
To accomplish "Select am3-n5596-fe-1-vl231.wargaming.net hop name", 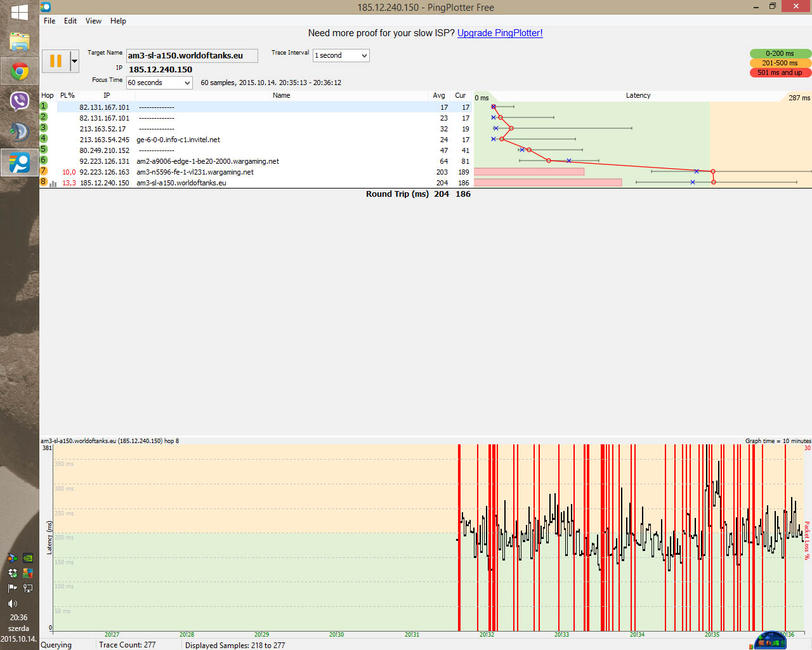I will click(195, 172).
